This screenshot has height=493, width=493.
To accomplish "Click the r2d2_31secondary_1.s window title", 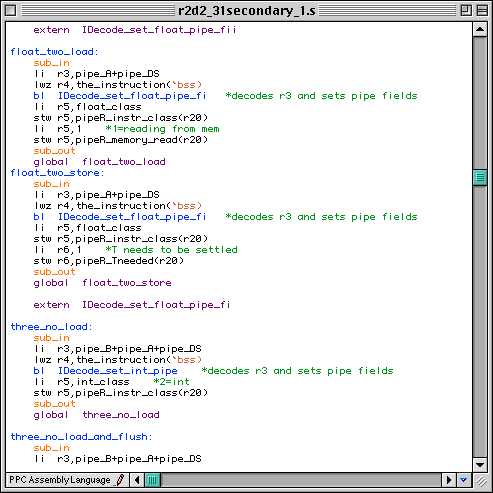I will pyautogui.click(x=247, y=11).
